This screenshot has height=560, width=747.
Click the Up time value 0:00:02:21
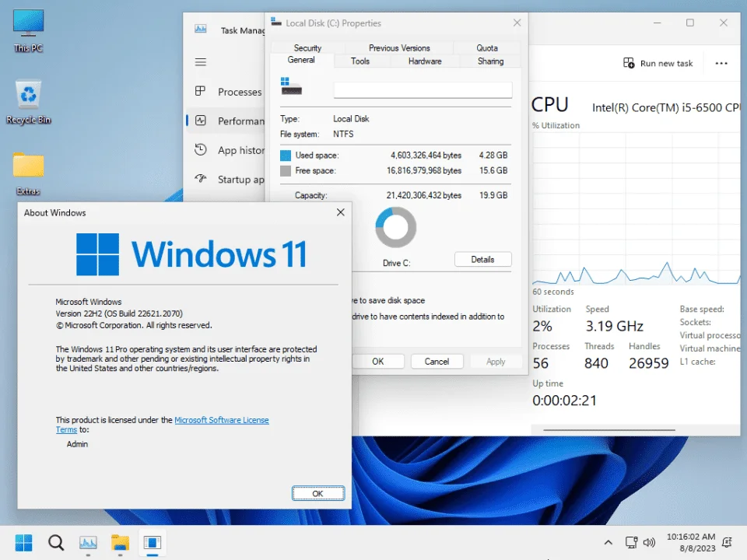(564, 401)
